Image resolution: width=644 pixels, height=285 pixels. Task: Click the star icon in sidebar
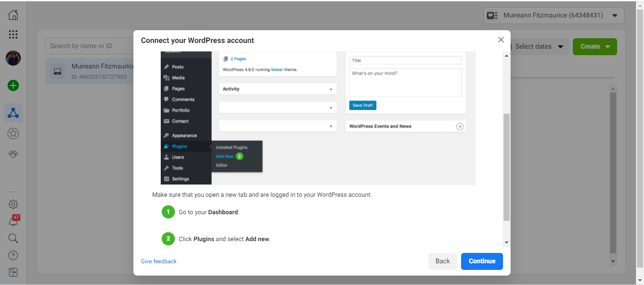click(x=13, y=134)
